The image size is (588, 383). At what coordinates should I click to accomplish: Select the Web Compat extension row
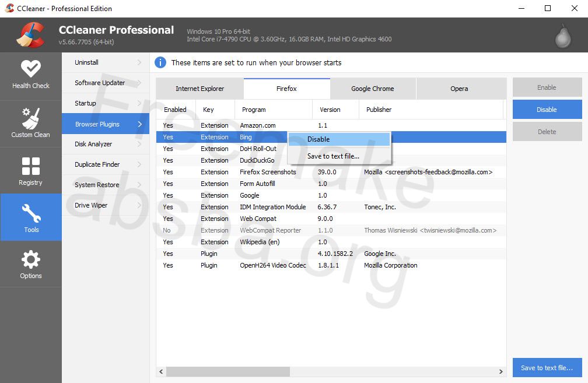click(331, 219)
